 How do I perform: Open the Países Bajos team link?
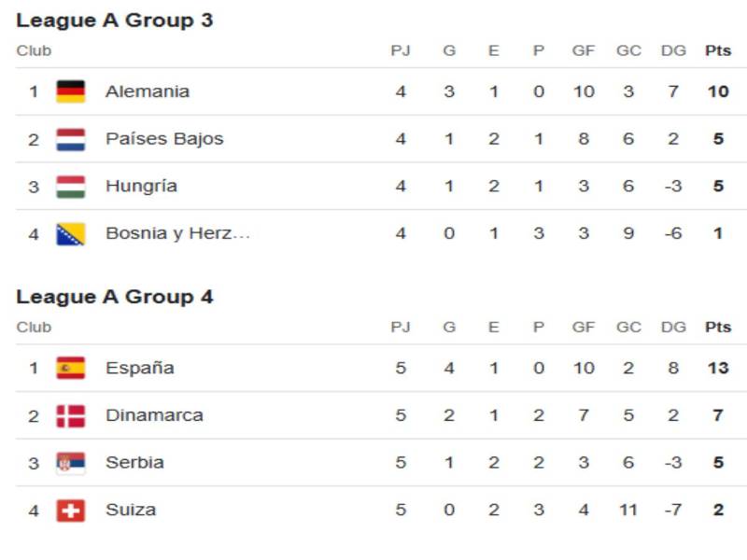(x=164, y=139)
